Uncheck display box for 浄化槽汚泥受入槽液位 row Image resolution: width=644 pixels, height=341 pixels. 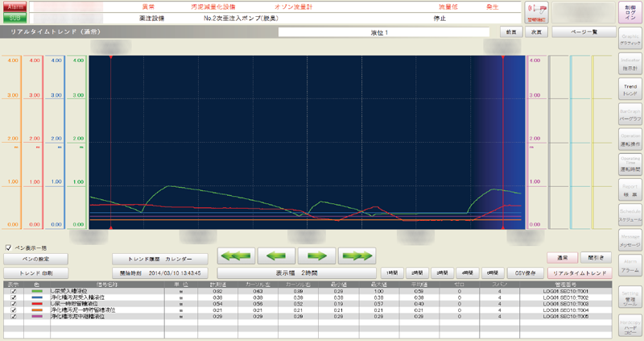click(x=14, y=297)
